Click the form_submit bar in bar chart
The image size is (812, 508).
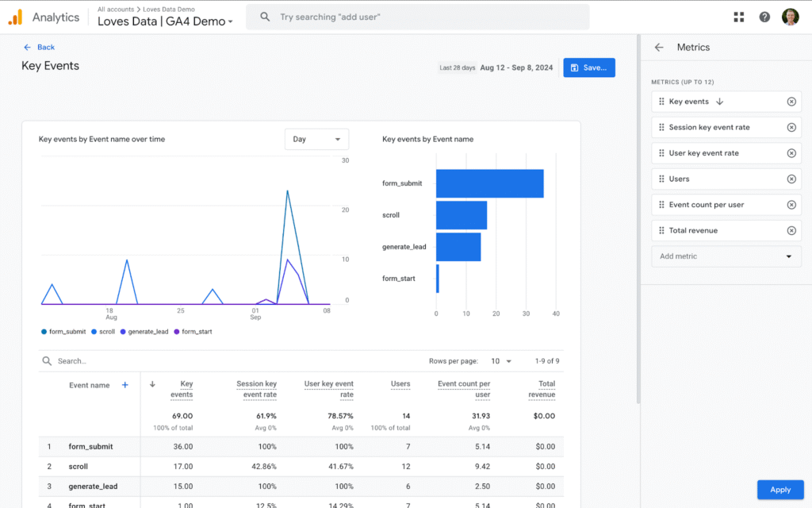489,183
